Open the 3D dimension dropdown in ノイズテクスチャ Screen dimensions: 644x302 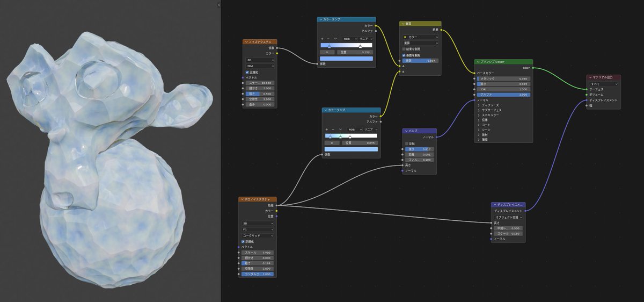[x=260, y=60]
